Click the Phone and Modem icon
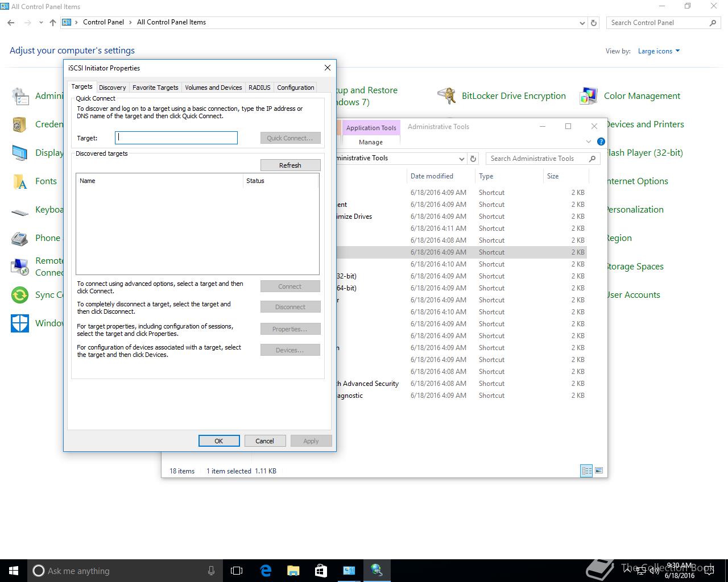The height and width of the screenshot is (582, 728). point(20,238)
